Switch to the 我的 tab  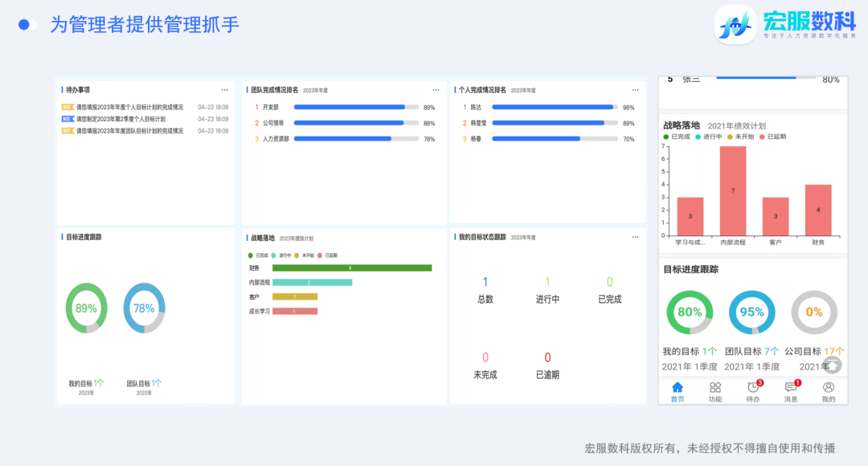[828, 399]
